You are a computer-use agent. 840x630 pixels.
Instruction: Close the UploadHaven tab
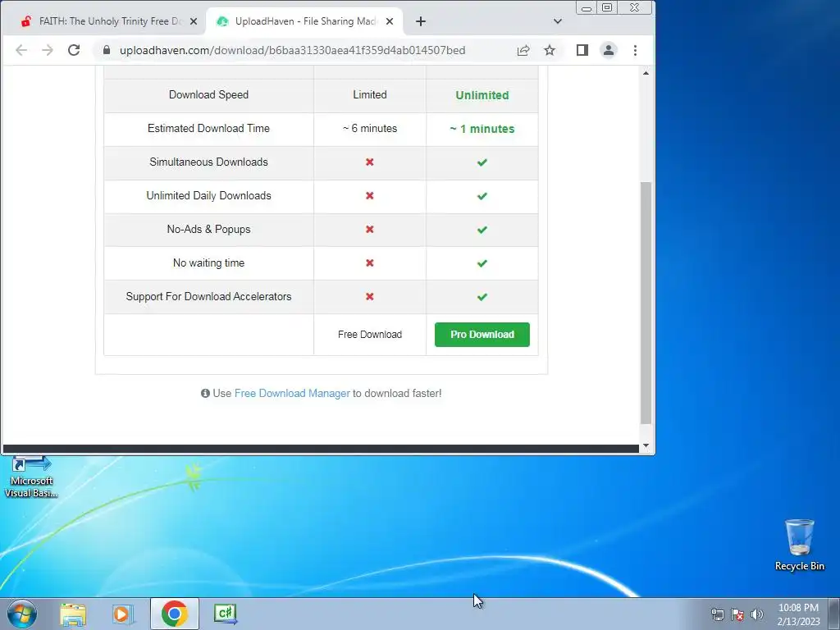pos(390,21)
